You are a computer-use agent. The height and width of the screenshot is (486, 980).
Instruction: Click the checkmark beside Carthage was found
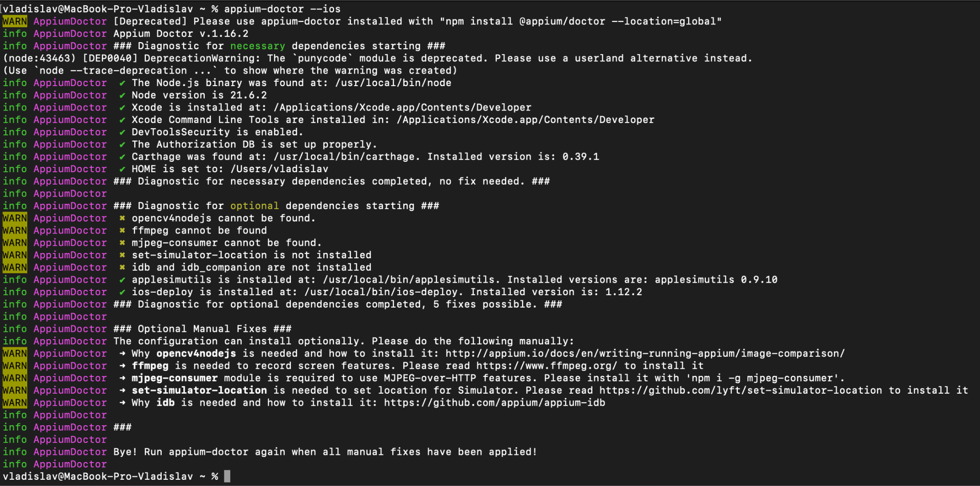click(x=122, y=157)
